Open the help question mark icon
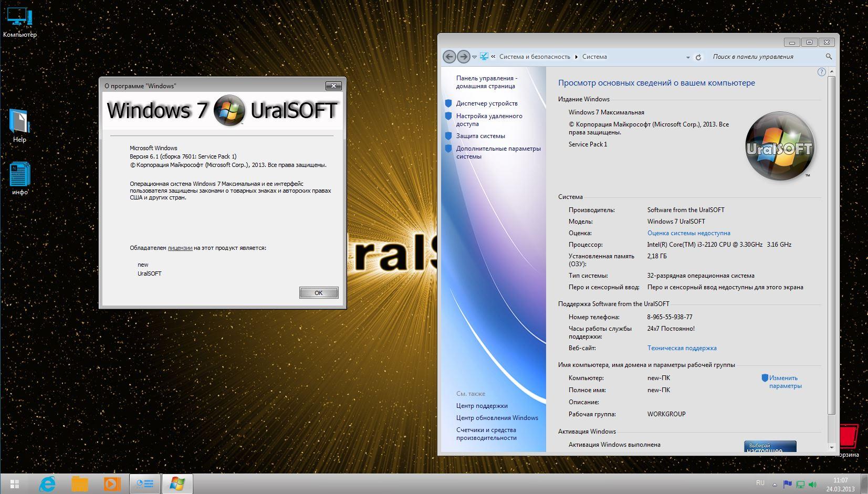868x494 pixels. coord(821,72)
